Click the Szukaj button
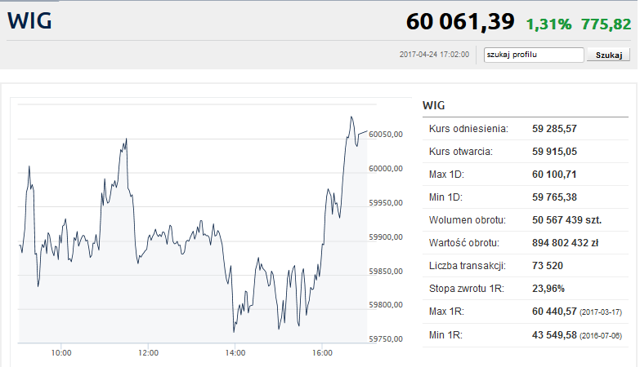Screen dimensions: 640x367 tap(609, 55)
